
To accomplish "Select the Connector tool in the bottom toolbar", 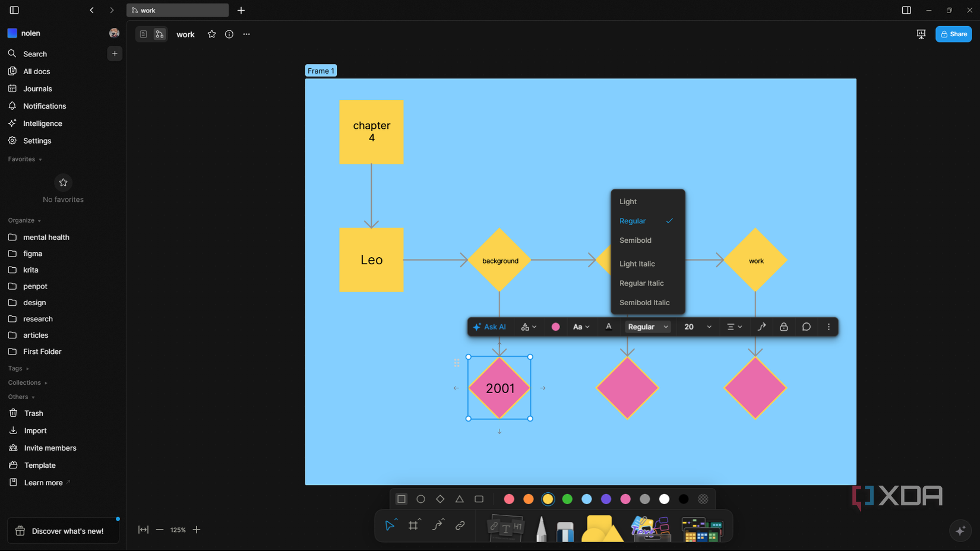I will (x=438, y=525).
